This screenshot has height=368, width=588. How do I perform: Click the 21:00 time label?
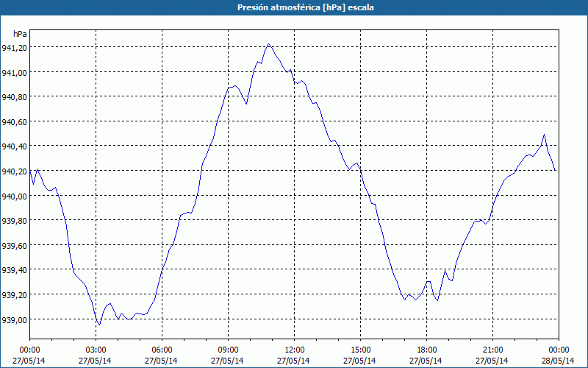coord(492,350)
